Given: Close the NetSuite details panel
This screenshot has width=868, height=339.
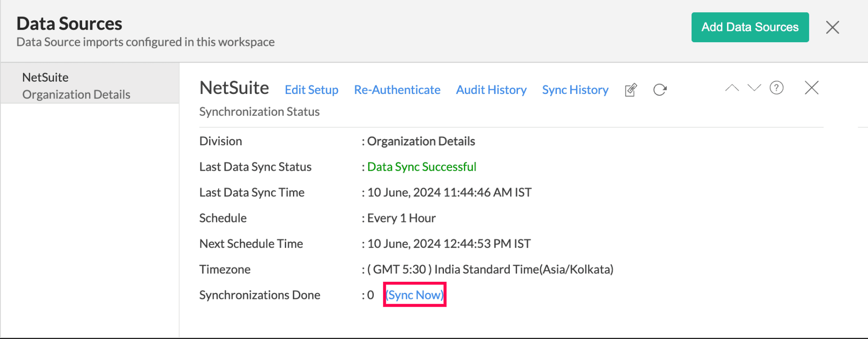Looking at the screenshot, I should click(811, 88).
